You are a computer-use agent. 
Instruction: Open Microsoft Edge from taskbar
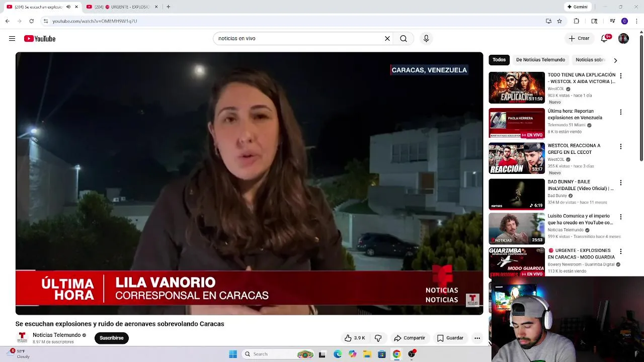coord(338,354)
